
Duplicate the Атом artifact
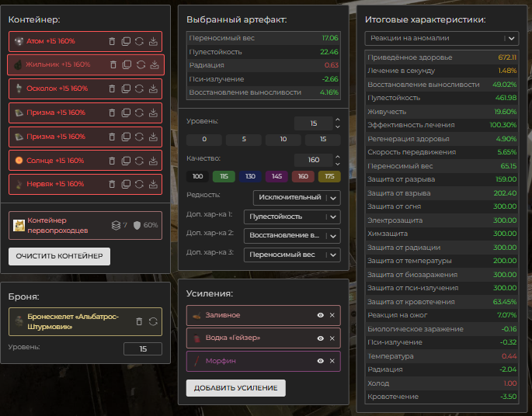(x=126, y=41)
